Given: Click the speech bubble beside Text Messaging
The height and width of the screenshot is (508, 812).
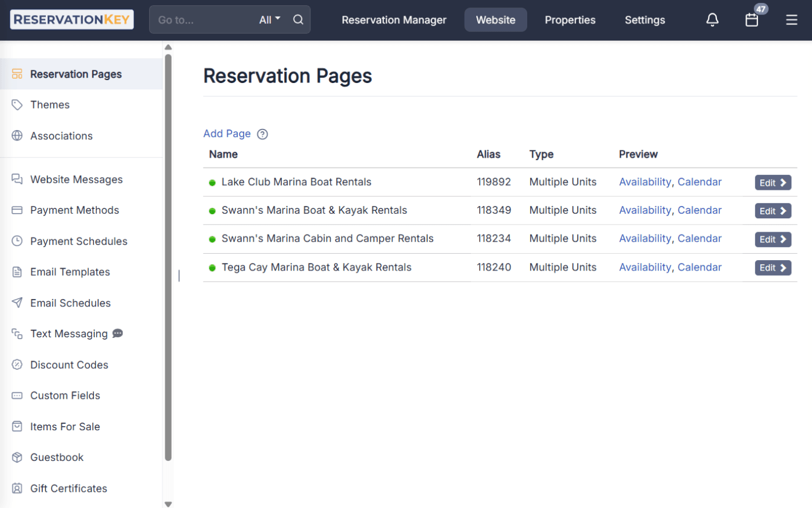Looking at the screenshot, I should (x=118, y=333).
